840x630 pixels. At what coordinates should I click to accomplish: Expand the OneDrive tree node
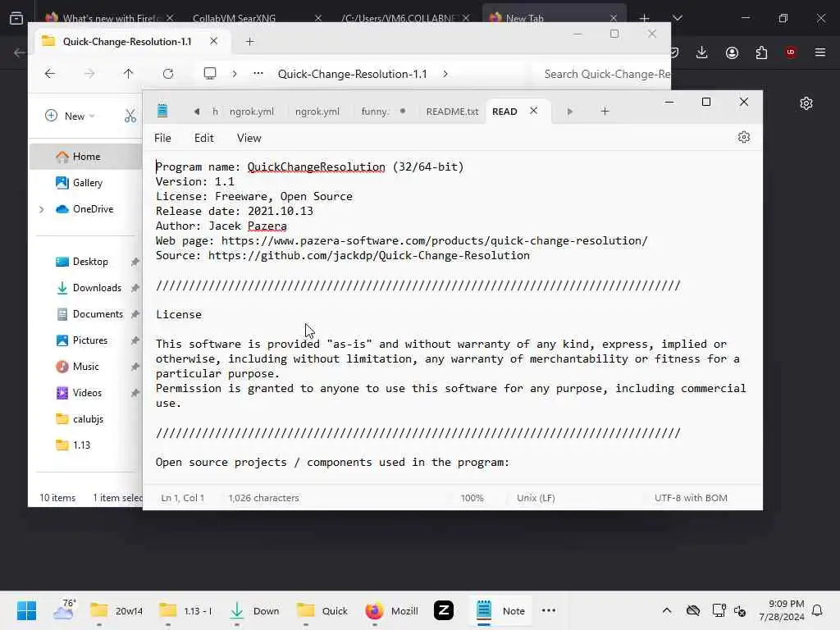click(x=41, y=209)
